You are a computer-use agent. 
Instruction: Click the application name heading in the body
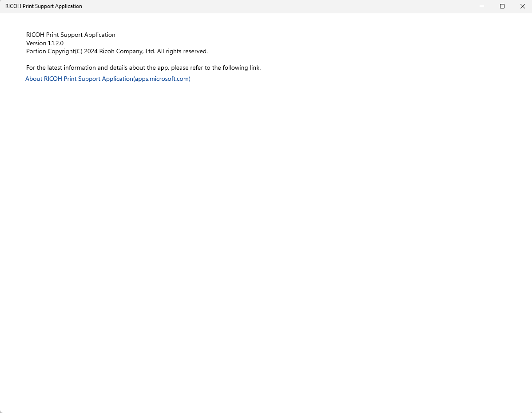[x=71, y=35]
